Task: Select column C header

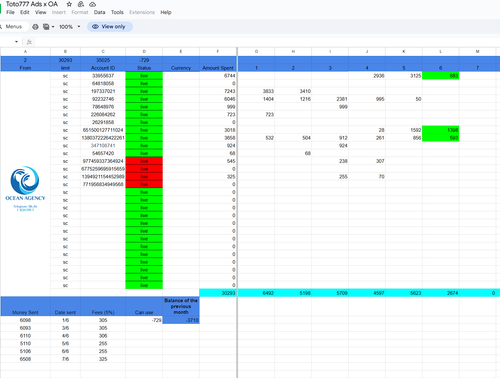Action: [x=103, y=51]
